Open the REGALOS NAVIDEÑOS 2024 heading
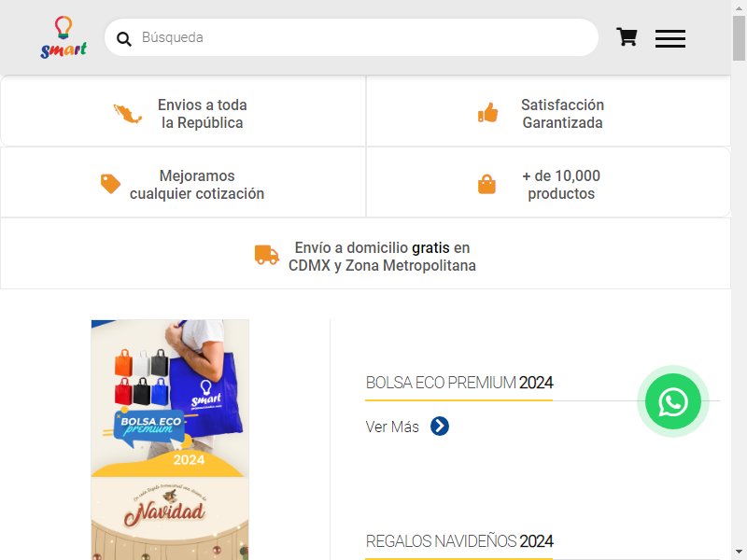 pos(459,541)
